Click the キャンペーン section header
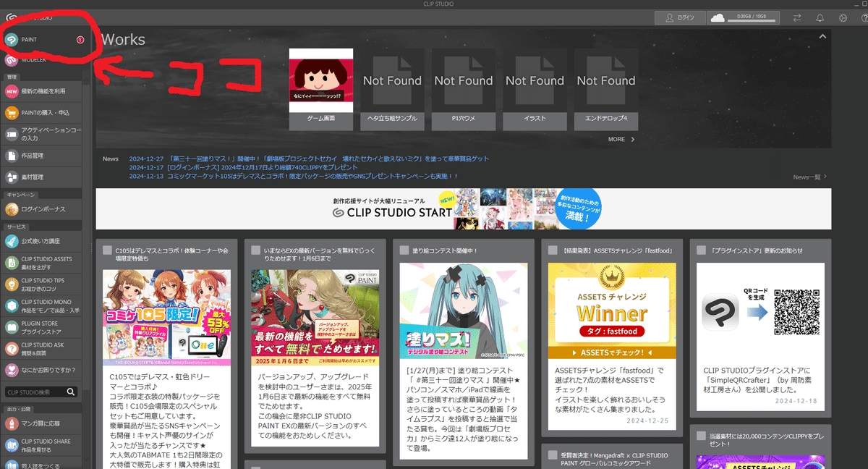The width and height of the screenshot is (868, 469). click(x=20, y=195)
